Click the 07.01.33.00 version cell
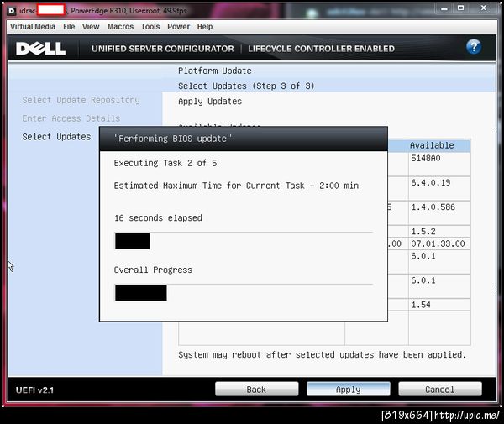This screenshot has height=424, width=504. 438,243
